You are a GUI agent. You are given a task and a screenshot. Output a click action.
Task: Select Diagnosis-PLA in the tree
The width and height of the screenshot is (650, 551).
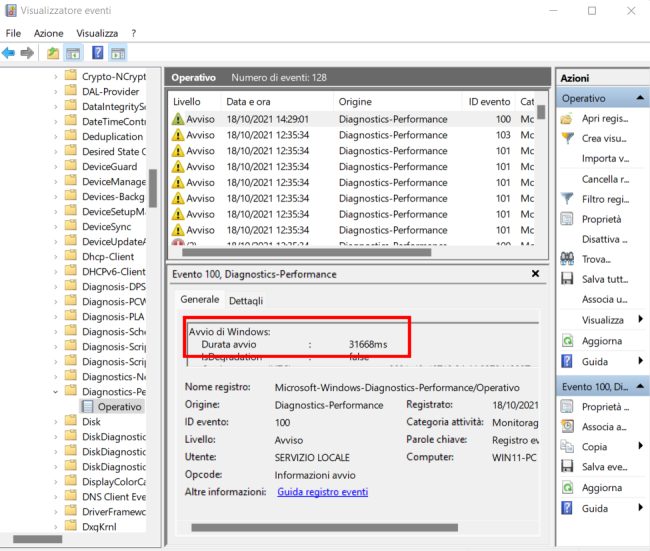tap(113, 317)
